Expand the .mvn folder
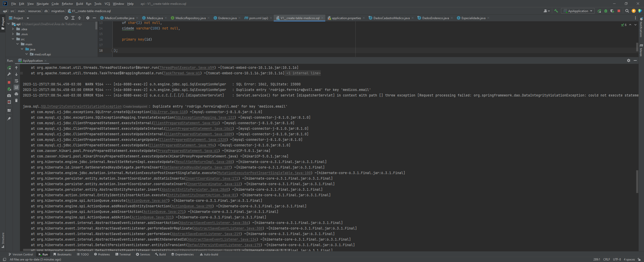 [x=13, y=34]
